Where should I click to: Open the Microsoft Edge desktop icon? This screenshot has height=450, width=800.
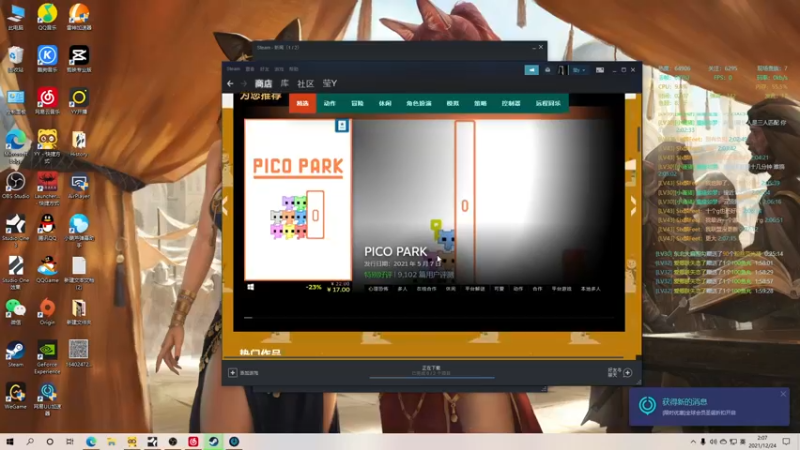[15, 146]
